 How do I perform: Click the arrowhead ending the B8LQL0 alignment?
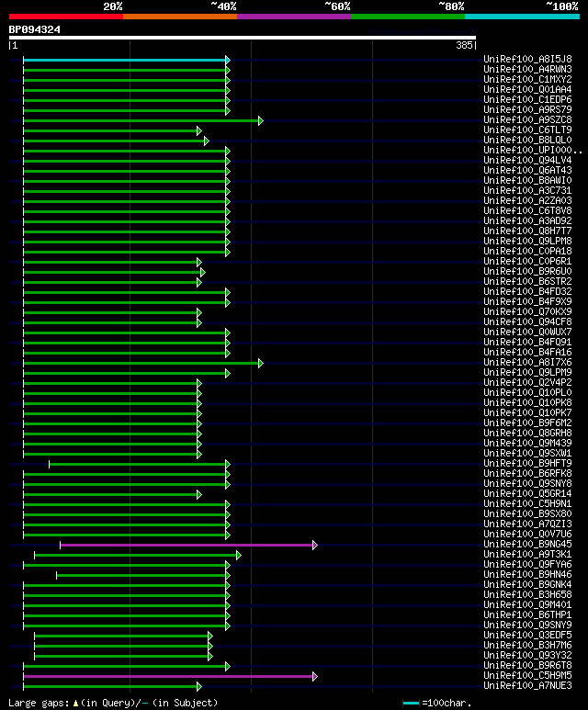click(x=207, y=141)
